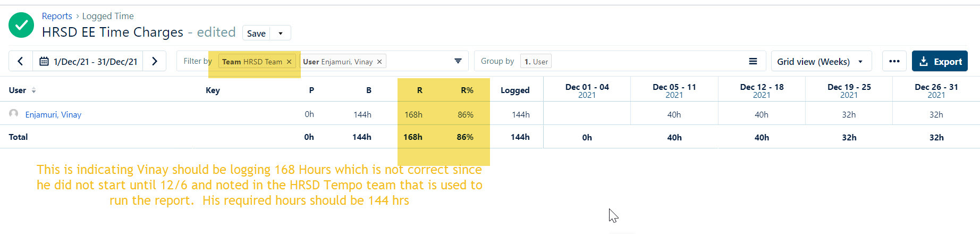Open the three-dots more options menu
Image resolution: width=980 pixels, height=234 pixels.
894,61
